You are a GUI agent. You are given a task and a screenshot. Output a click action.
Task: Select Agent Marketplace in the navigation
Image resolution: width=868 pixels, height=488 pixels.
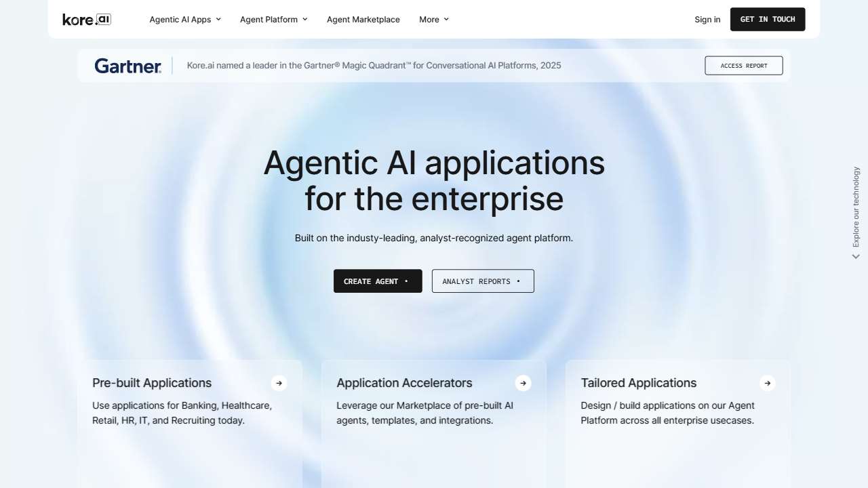click(363, 20)
